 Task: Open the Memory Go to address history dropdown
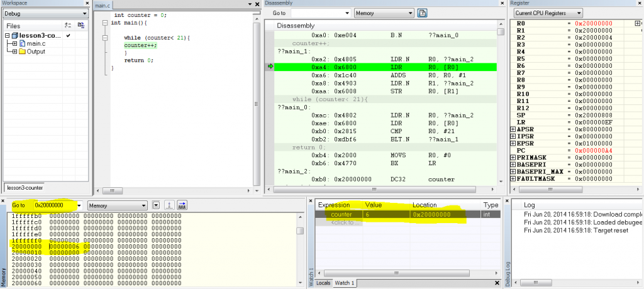pyautogui.click(x=79, y=205)
